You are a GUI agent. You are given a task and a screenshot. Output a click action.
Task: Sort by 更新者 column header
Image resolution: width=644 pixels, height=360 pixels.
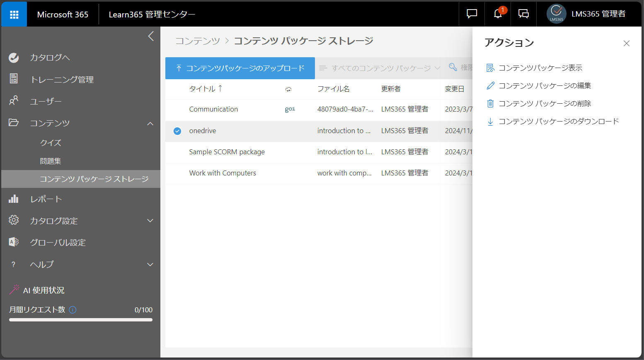click(391, 89)
